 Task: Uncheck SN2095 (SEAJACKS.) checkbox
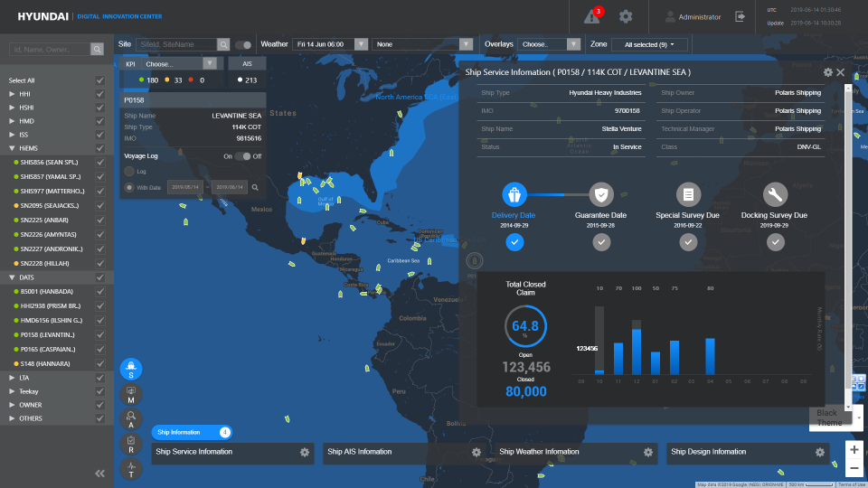(100, 206)
